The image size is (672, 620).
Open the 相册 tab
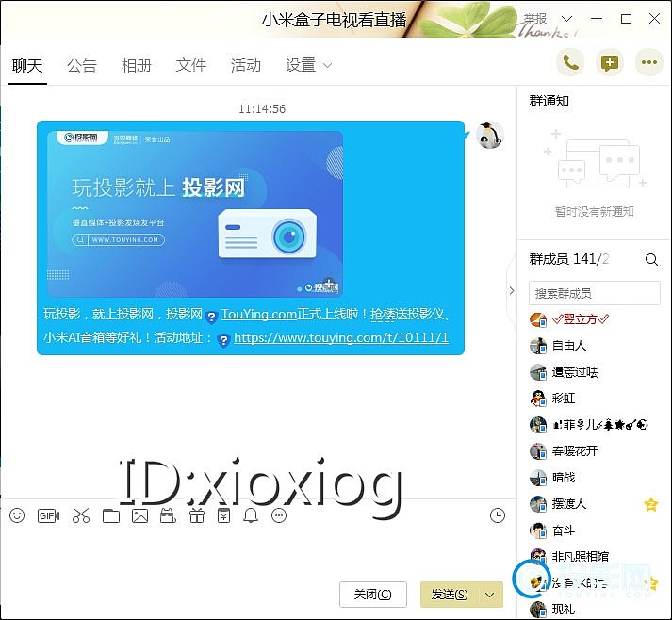pos(137,66)
